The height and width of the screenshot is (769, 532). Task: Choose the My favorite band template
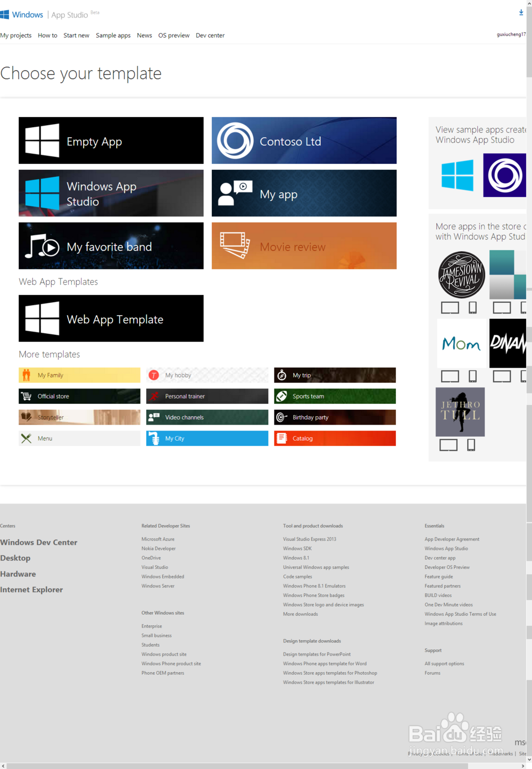click(111, 246)
